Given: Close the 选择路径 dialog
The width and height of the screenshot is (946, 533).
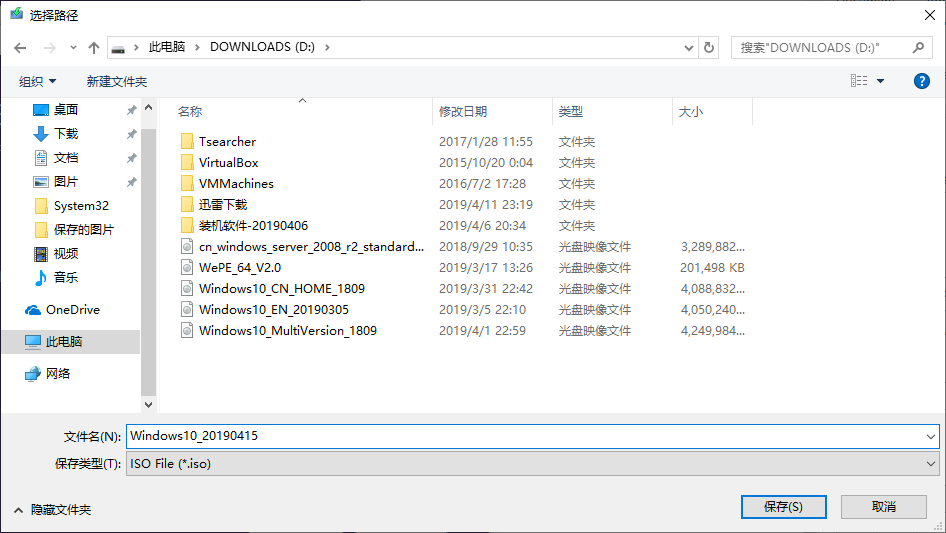Looking at the screenshot, I should (930, 15).
